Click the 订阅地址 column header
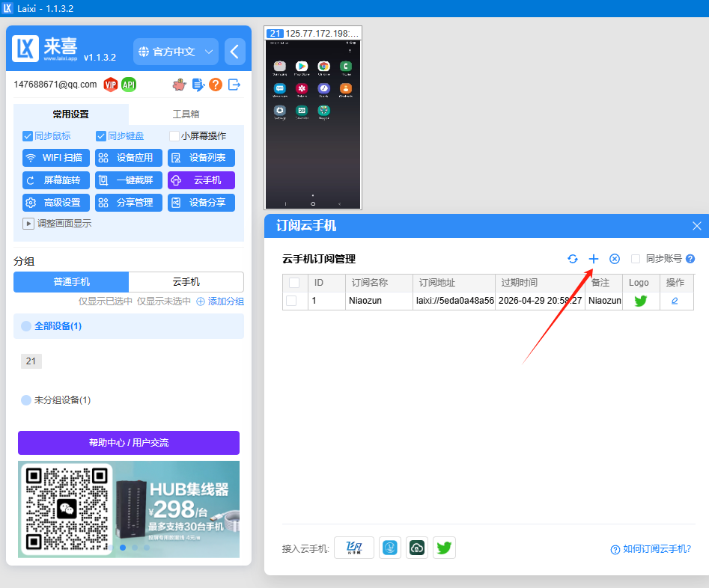 [x=454, y=283]
